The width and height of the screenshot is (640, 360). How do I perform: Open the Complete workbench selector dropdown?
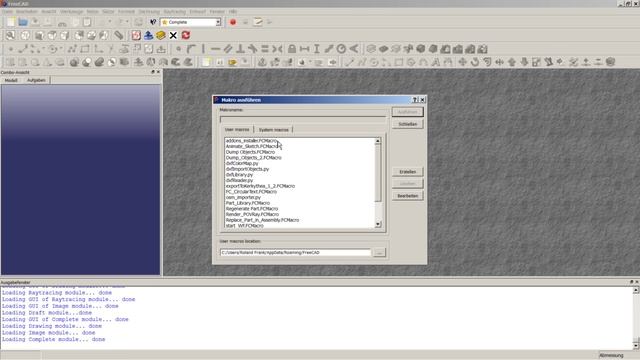point(191,22)
